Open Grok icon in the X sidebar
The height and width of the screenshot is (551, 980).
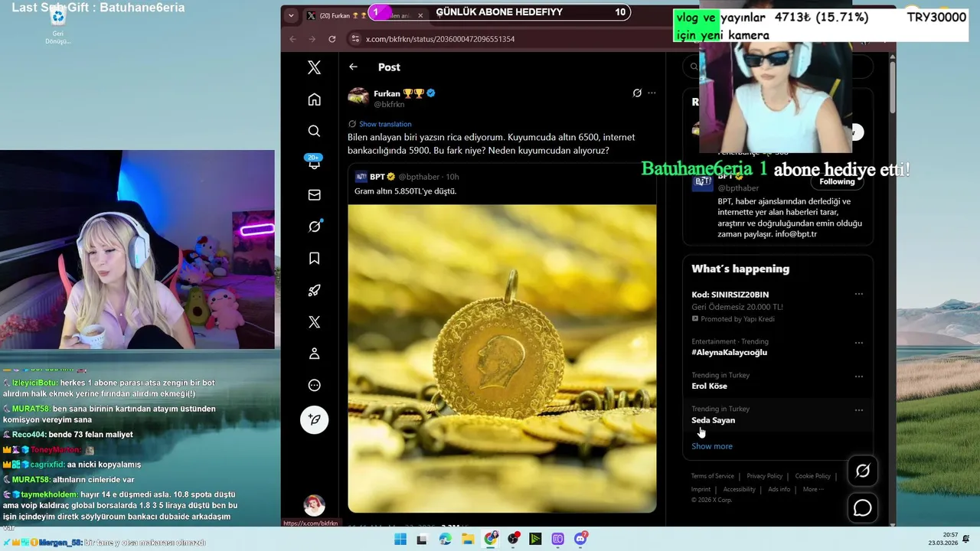(x=314, y=227)
